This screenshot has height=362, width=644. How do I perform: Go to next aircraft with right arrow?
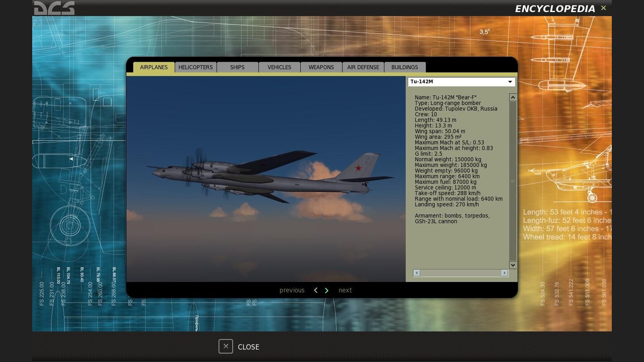(x=326, y=290)
